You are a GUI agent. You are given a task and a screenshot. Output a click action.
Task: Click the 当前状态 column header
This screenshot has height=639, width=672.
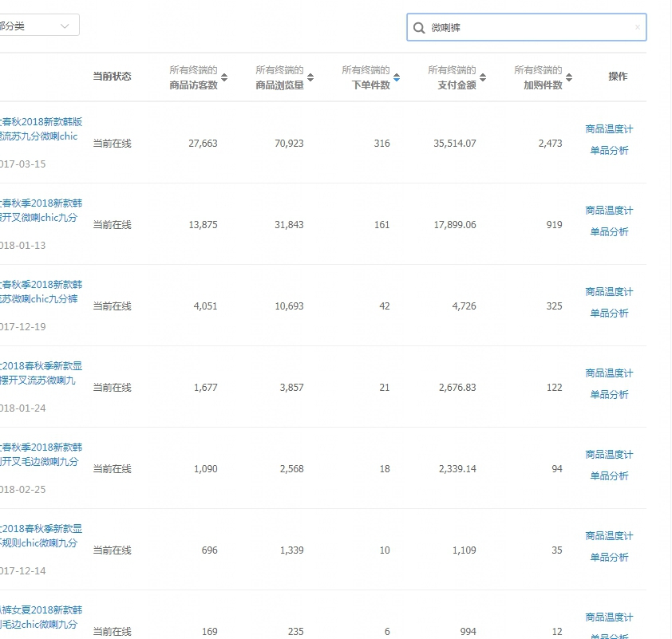coord(112,77)
